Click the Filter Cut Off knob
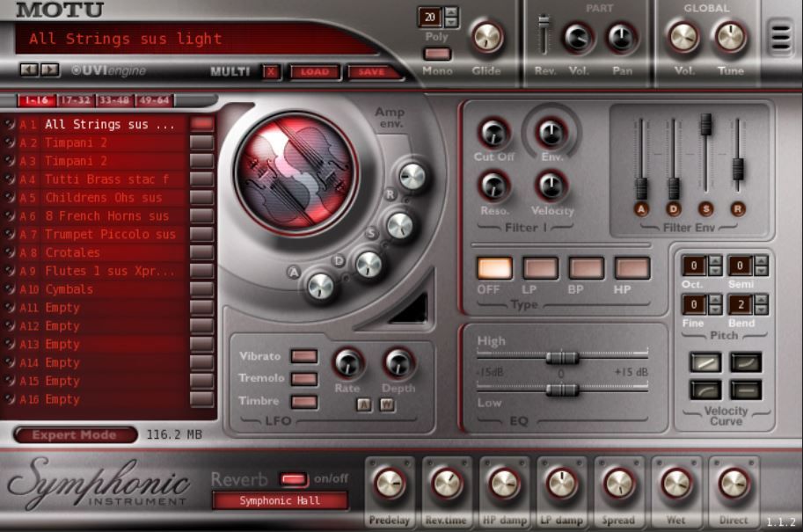This screenshot has width=803, height=532. tap(493, 133)
